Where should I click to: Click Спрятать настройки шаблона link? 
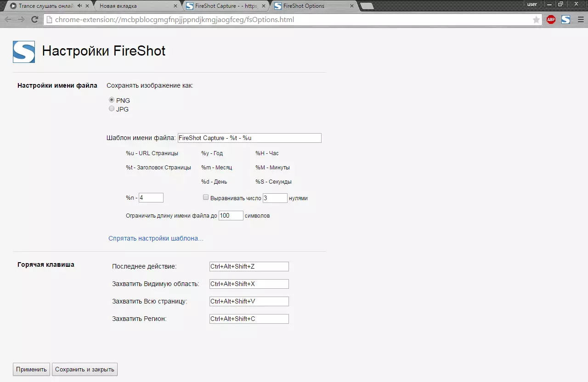[x=156, y=238]
